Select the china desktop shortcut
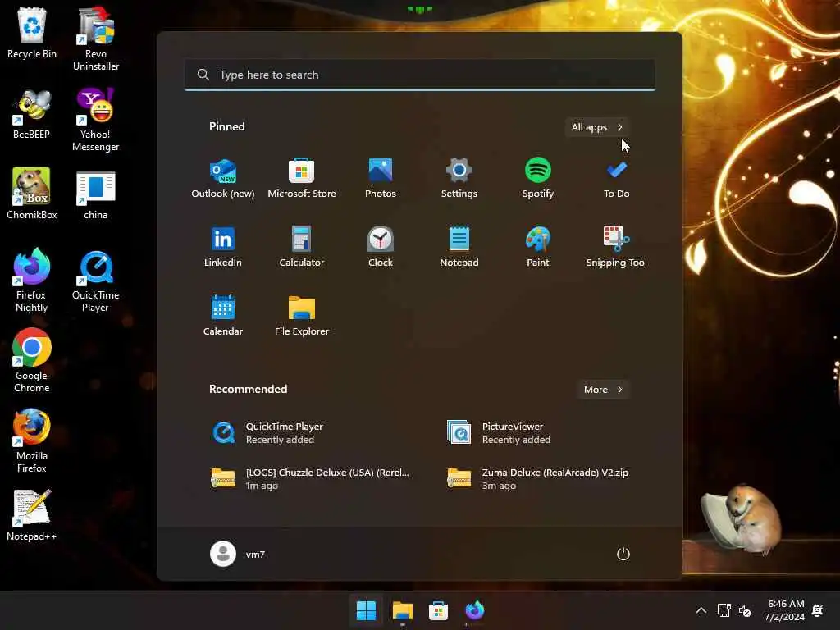 pos(96,194)
